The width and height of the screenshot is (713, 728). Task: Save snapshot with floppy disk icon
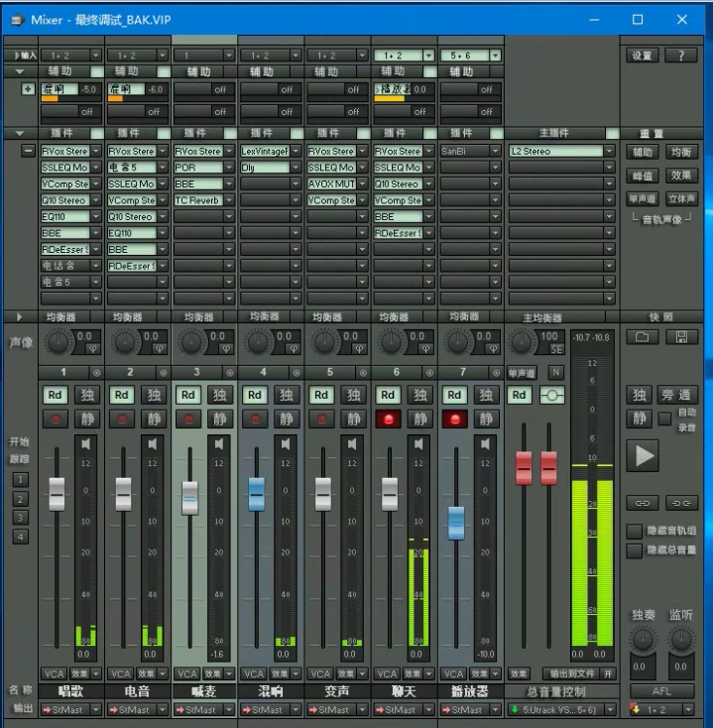tap(681, 336)
